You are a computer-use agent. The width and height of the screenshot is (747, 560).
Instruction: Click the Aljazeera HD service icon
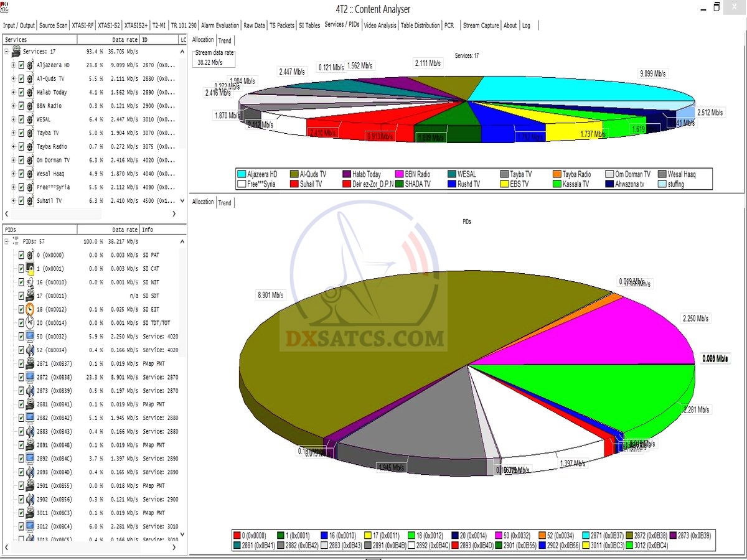pos(31,65)
